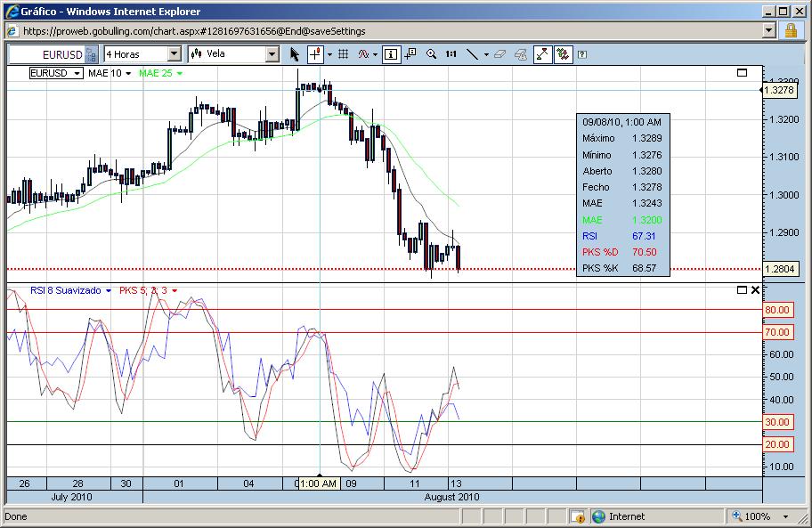812x528 pixels.
Task: Click the 1.3278 price label on axis
Action: coord(778,90)
